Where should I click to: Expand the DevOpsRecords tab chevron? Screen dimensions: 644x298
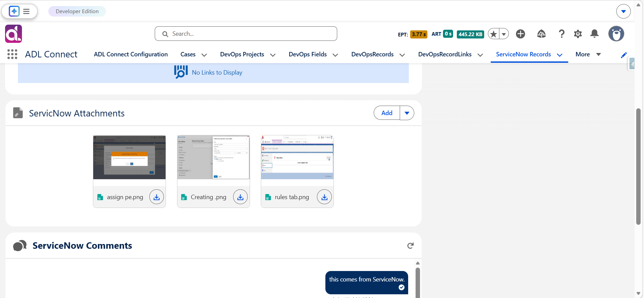click(402, 55)
